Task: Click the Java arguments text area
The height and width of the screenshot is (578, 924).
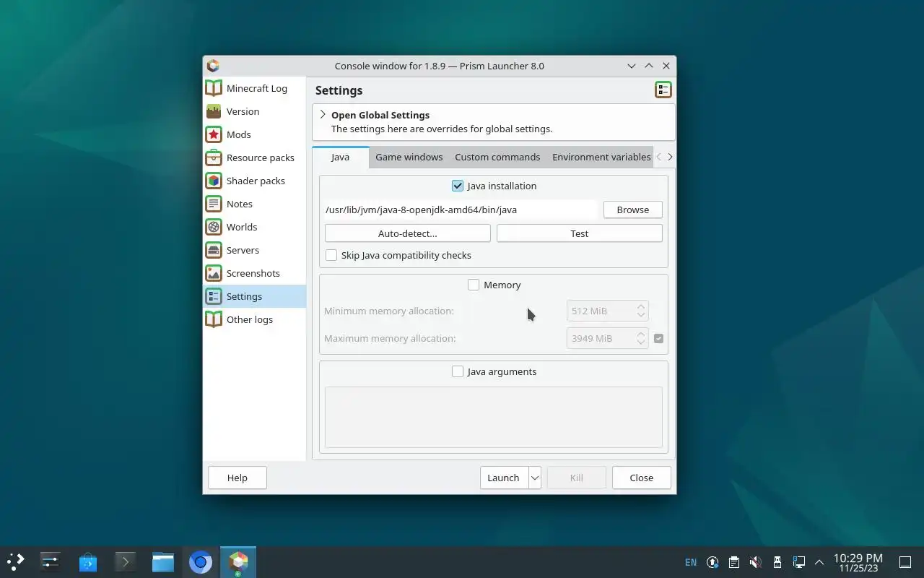Action: point(494,417)
